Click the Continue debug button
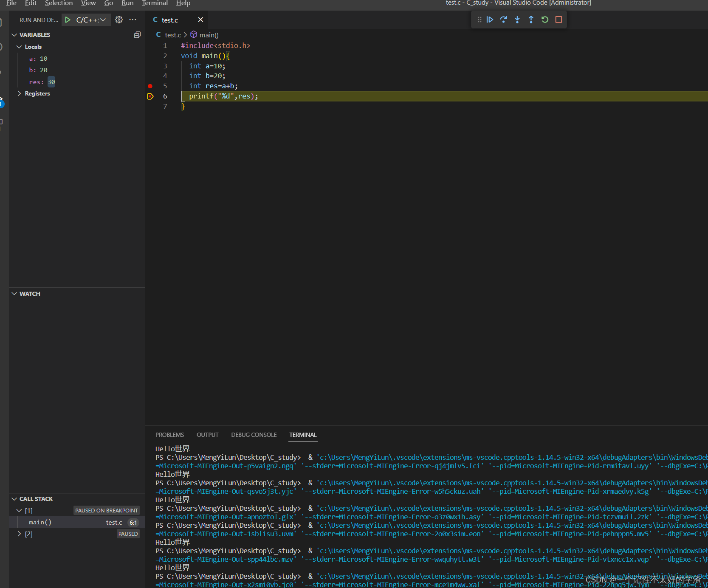Screen dimensions: 708x588 click(490, 20)
